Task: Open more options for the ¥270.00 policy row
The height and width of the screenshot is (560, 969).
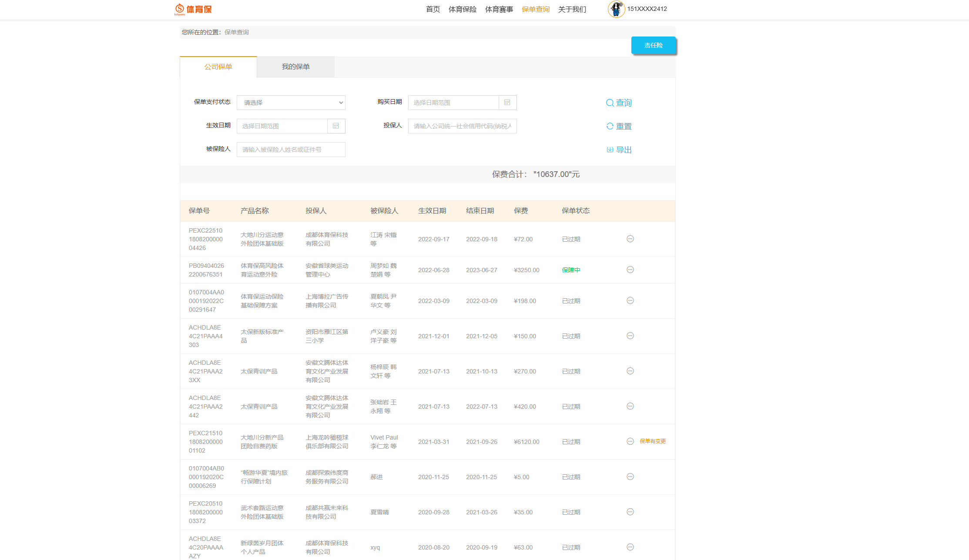Action: [630, 371]
